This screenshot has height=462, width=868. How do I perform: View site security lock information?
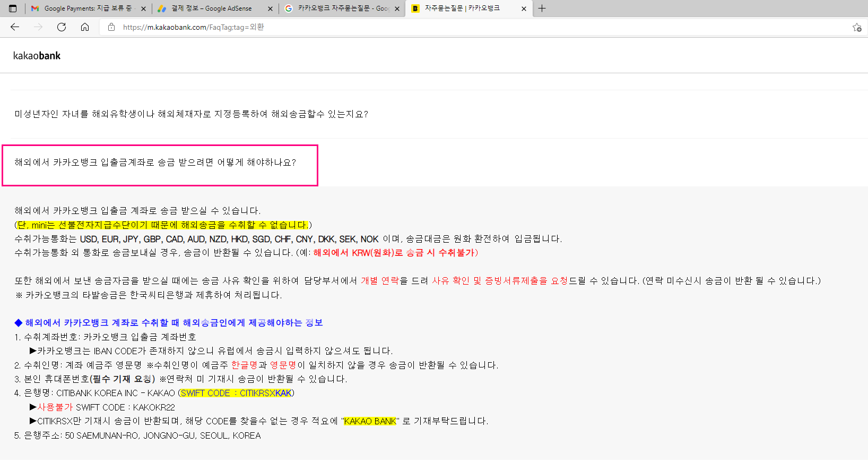(111, 27)
